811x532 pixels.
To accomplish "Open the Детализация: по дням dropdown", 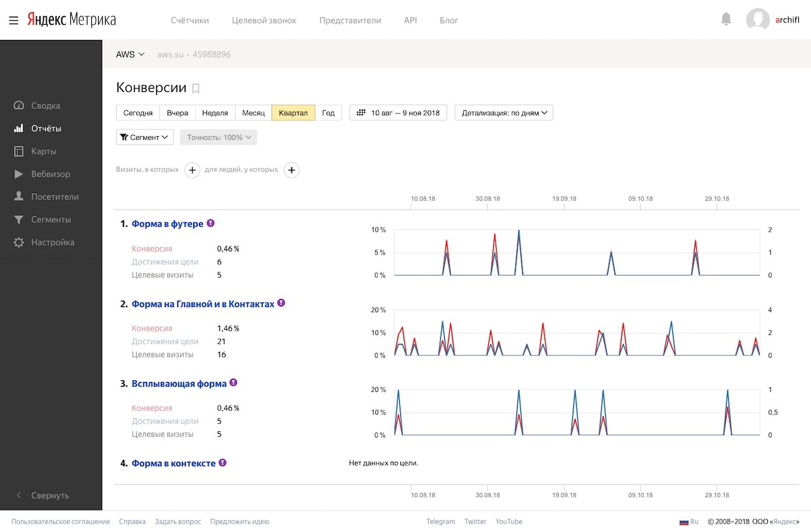I will pos(504,113).
